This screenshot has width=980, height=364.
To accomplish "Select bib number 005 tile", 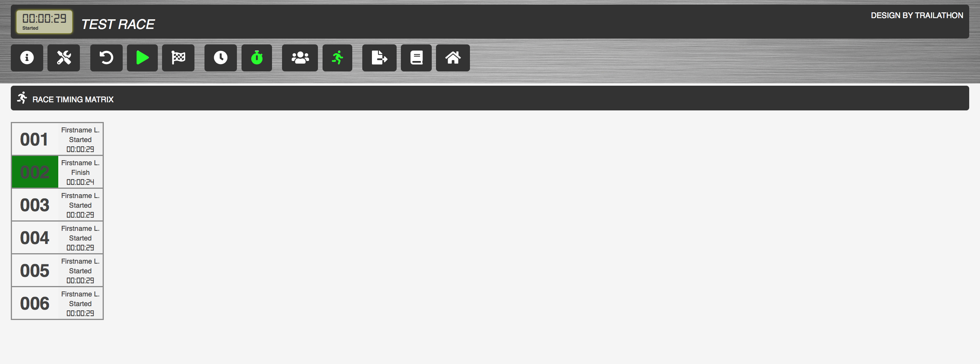I will point(57,271).
